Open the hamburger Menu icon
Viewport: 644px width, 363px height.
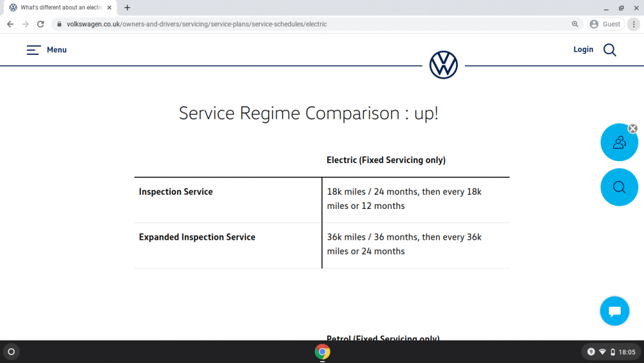(33, 50)
